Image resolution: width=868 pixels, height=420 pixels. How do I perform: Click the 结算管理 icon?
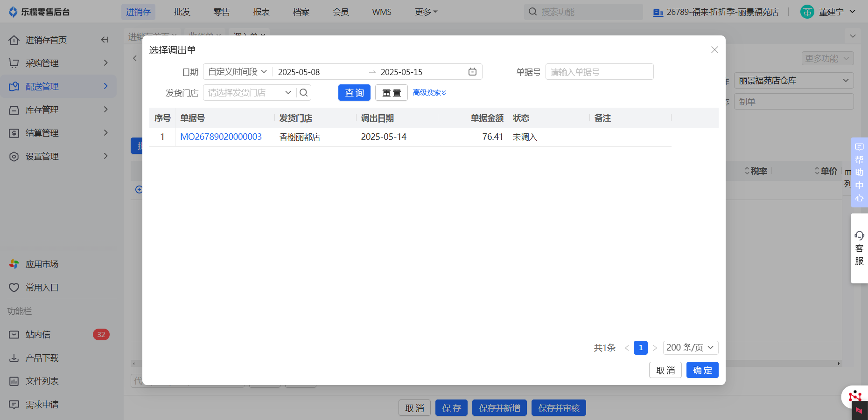click(14, 133)
